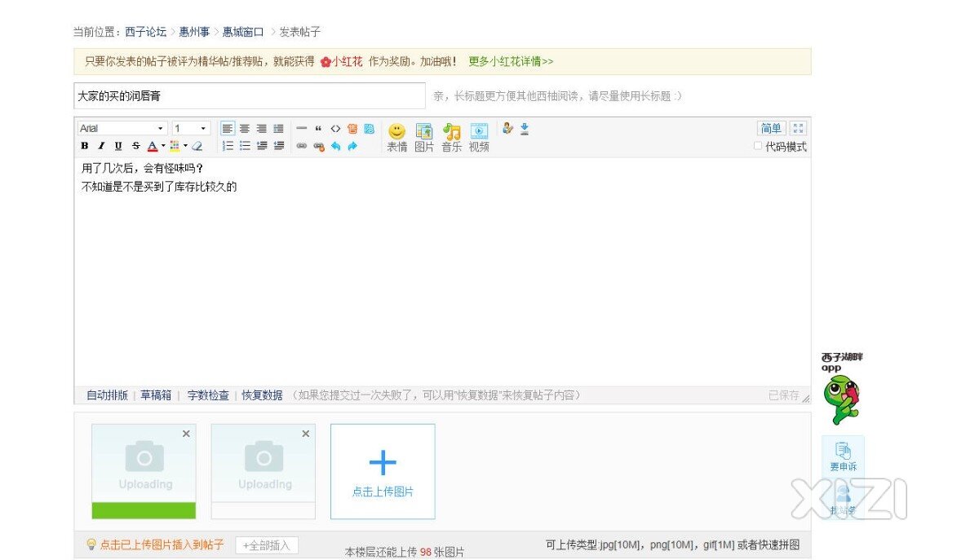Switch to 简单 simple editor mode
The width and height of the screenshot is (979, 560).
[771, 128]
